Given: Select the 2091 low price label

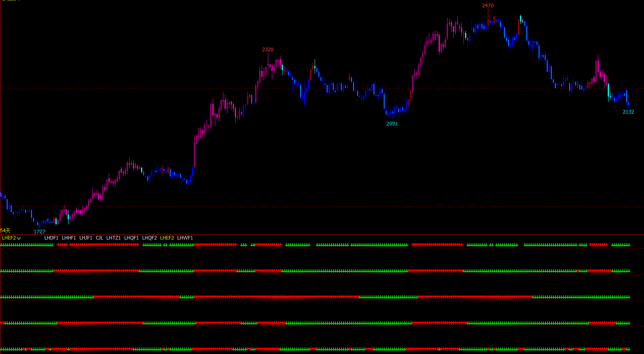Looking at the screenshot, I should [x=392, y=124].
